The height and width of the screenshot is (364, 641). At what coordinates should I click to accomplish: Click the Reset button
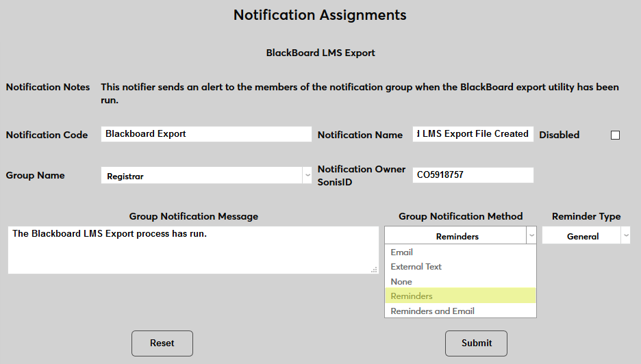[162, 343]
